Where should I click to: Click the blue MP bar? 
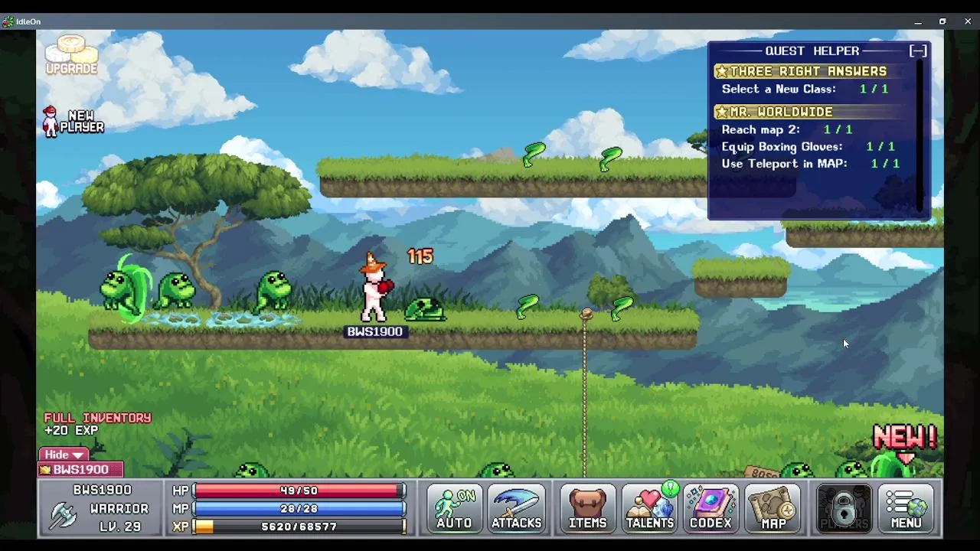click(299, 508)
